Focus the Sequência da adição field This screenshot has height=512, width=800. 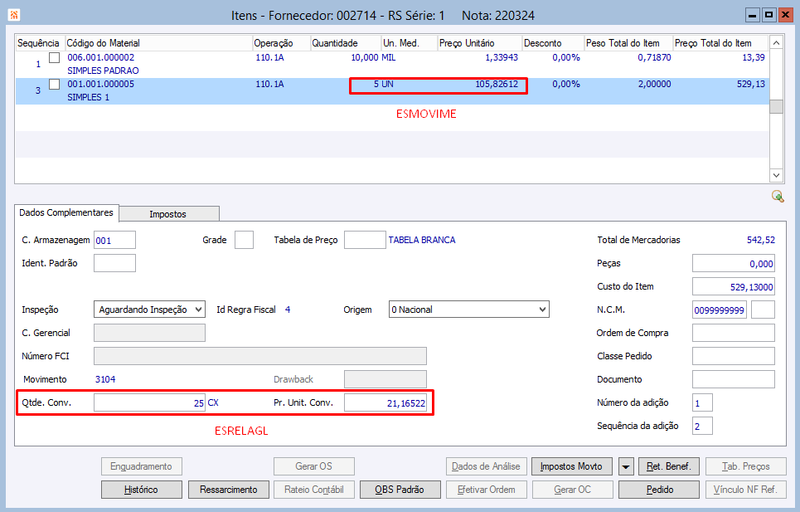(702, 426)
